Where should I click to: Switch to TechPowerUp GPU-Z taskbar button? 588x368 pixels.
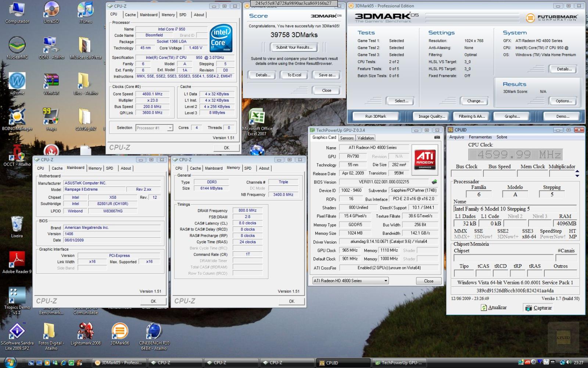pyautogui.click(x=399, y=362)
